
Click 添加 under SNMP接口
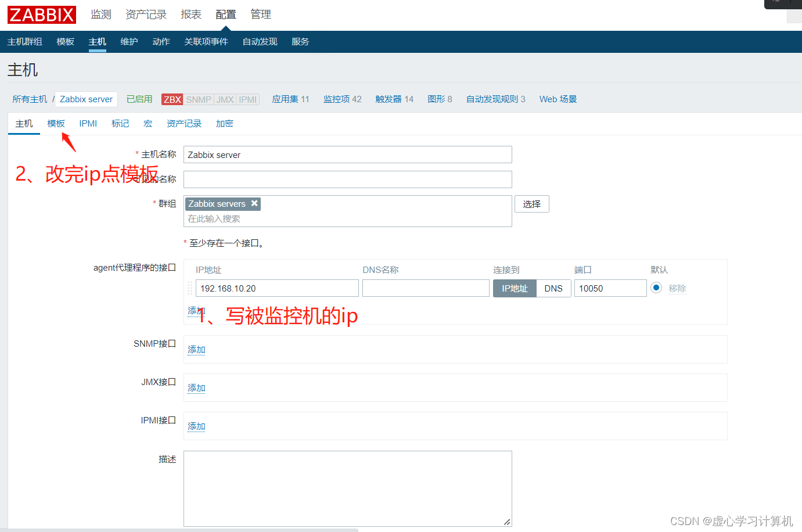tap(196, 349)
